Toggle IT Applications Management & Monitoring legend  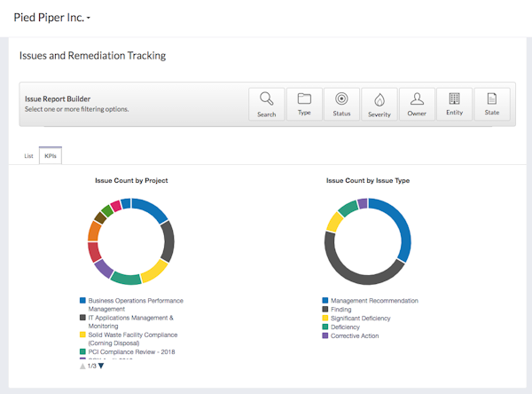tap(130, 322)
